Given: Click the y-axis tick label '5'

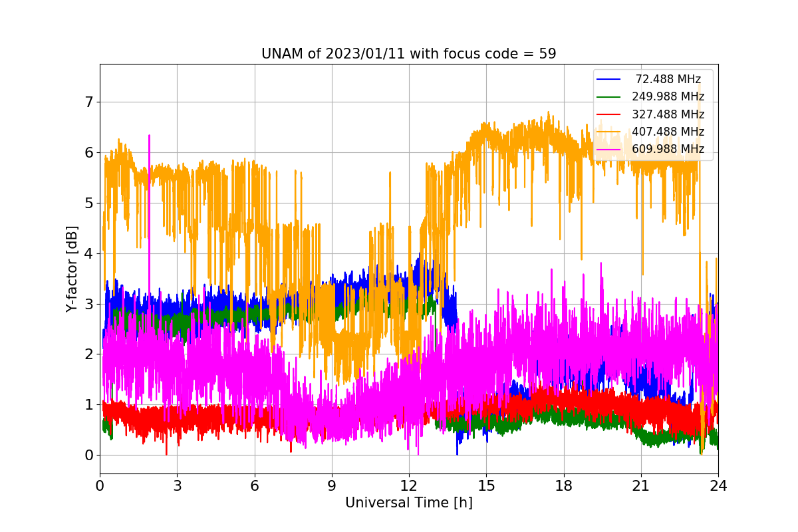Looking at the screenshot, I should tap(88, 203).
